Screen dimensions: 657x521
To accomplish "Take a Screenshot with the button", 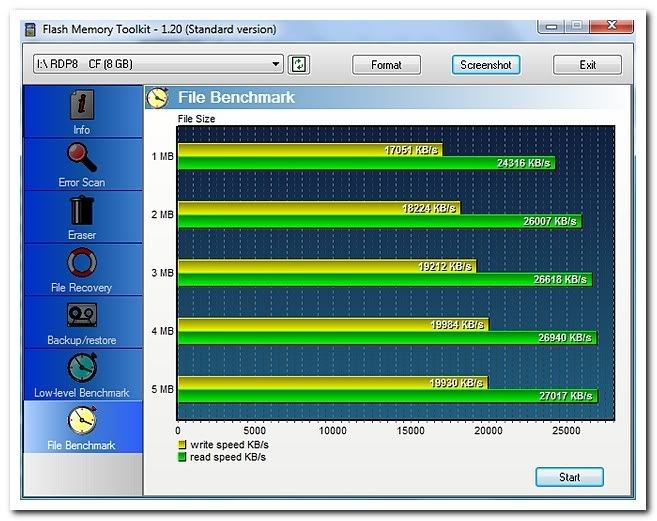I will click(x=485, y=65).
